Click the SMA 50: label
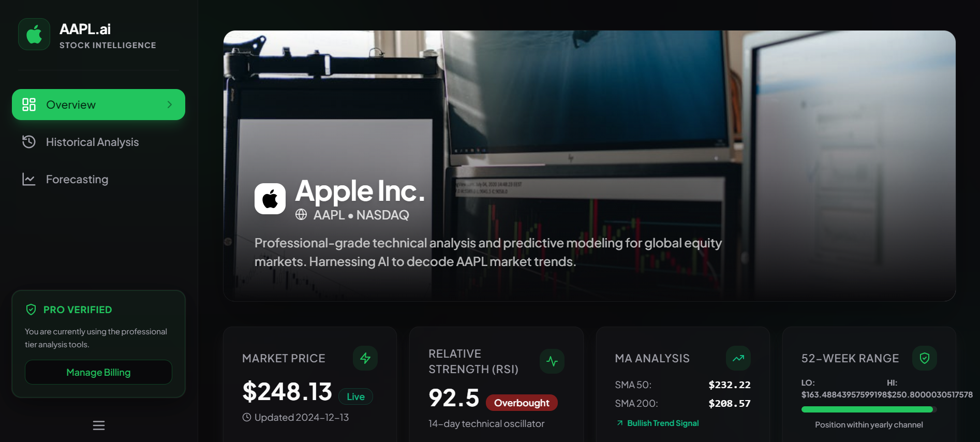The image size is (980, 442). coord(633,385)
